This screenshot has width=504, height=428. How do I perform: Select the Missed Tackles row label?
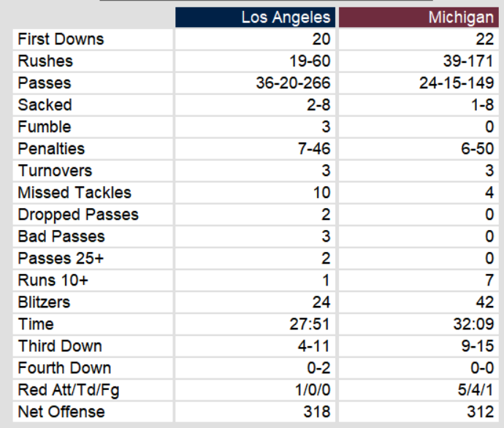[75, 193]
